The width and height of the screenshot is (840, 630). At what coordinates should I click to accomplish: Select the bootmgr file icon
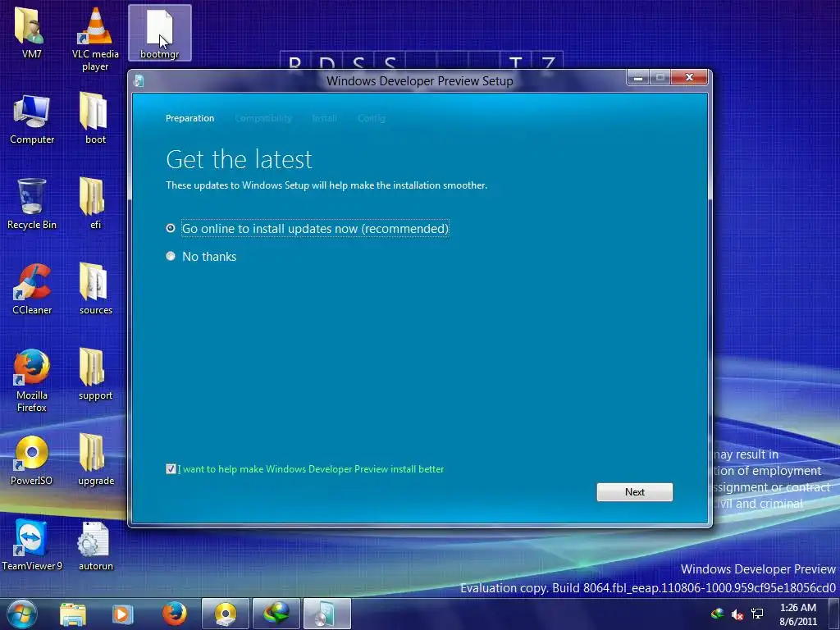pos(160,32)
